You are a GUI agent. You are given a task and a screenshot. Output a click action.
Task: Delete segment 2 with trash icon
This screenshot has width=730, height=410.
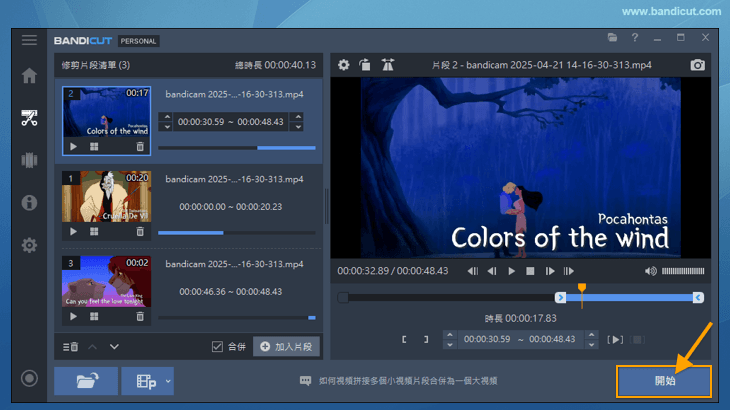pyautogui.click(x=140, y=147)
